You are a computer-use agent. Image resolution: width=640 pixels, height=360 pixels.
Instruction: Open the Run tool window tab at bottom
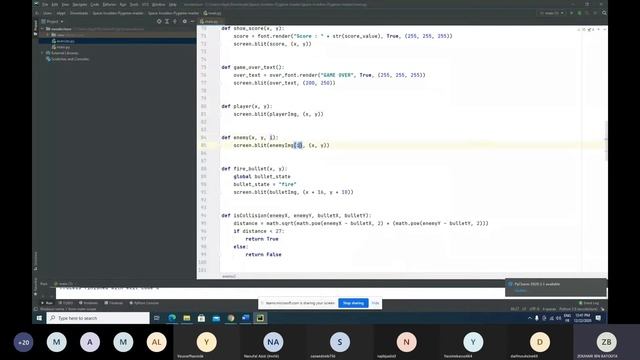point(47,303)
